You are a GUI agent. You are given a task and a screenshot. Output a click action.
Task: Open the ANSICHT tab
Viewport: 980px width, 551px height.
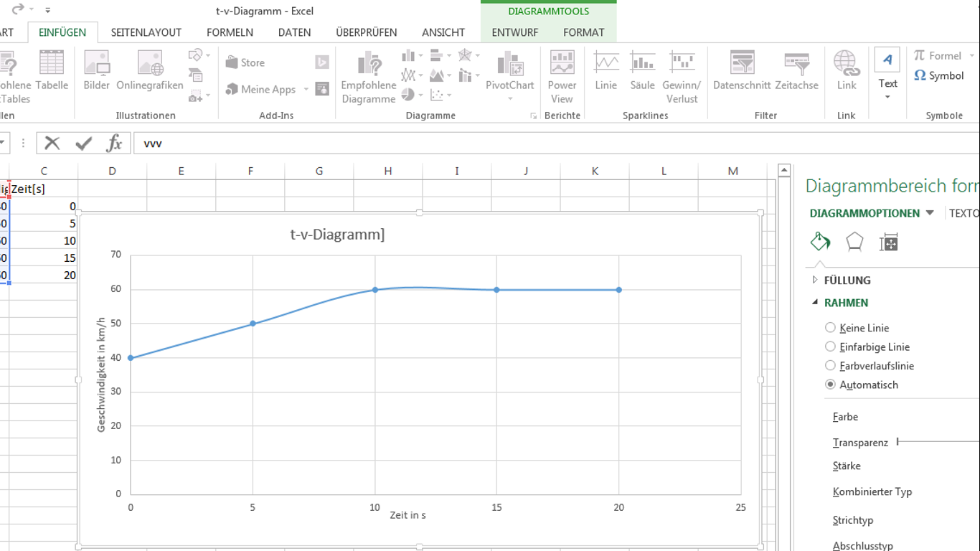(x=443, y=32)
